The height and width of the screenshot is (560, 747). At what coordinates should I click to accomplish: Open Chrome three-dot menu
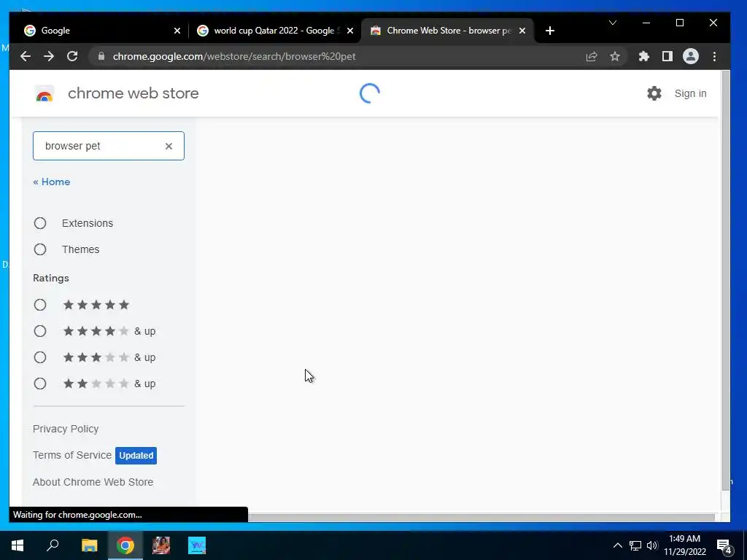[714, 56]
